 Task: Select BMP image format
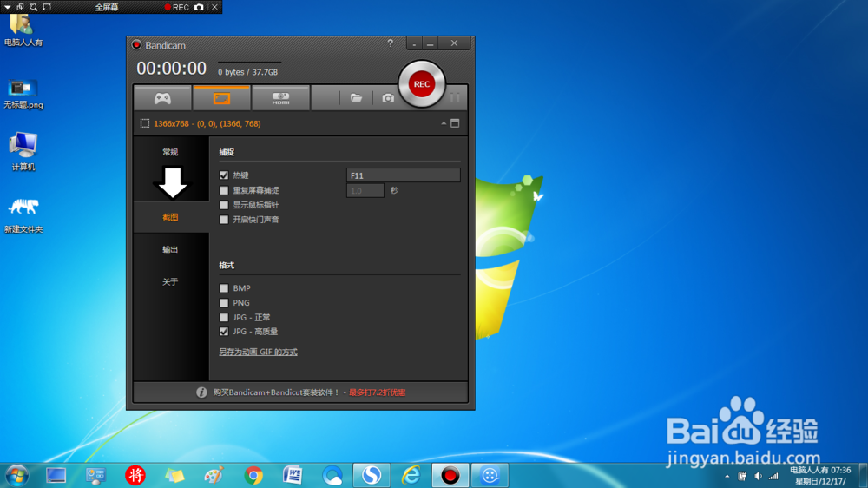coord(224,288)
